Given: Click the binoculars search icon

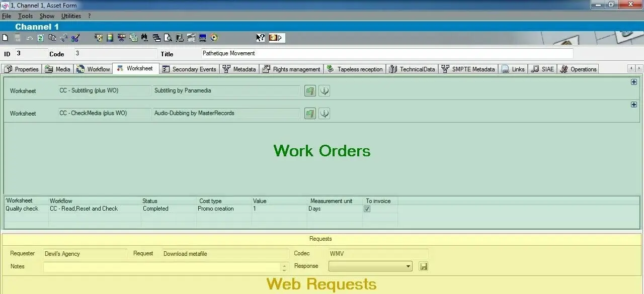Looking at the screenshot, I should (144, 38).
